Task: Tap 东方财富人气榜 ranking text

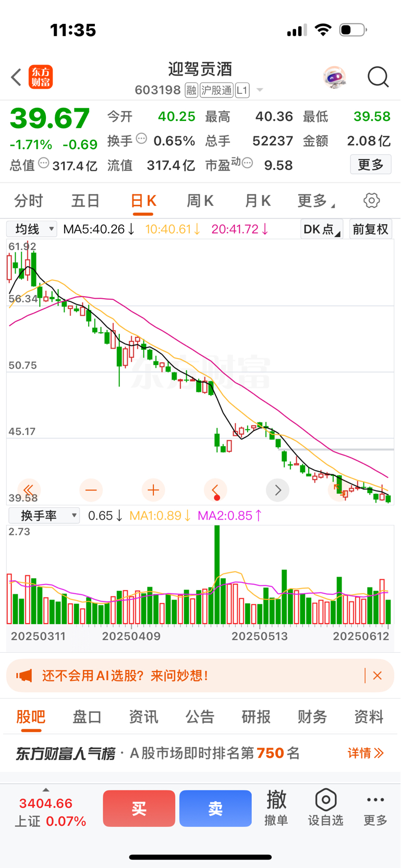Action: click(65, 753)
